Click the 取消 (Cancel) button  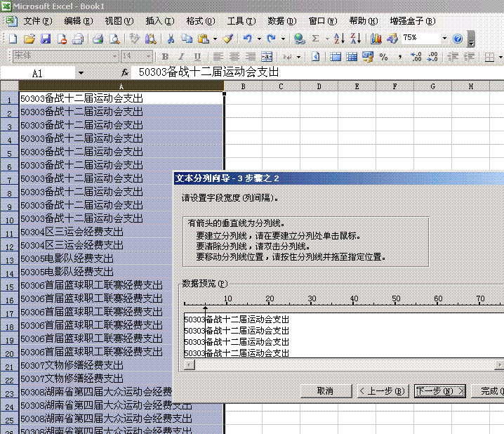324,390
